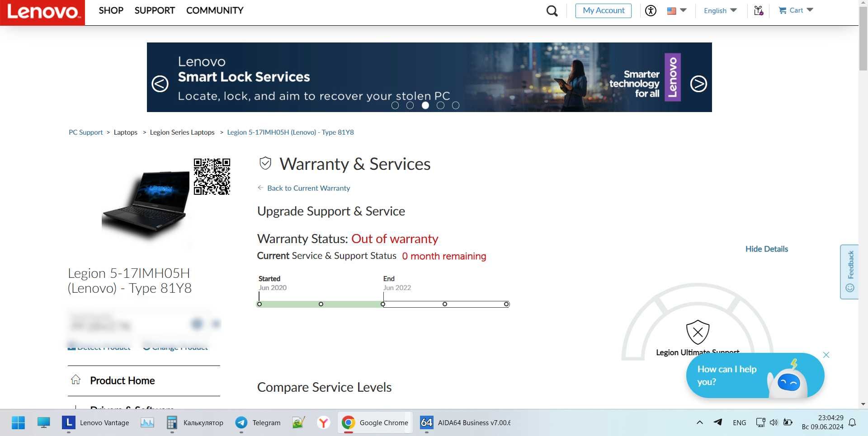Open Telegram from taskbar
Image resolution: width=868 pixels, height=436 pixels.
(x=258, y=423)
